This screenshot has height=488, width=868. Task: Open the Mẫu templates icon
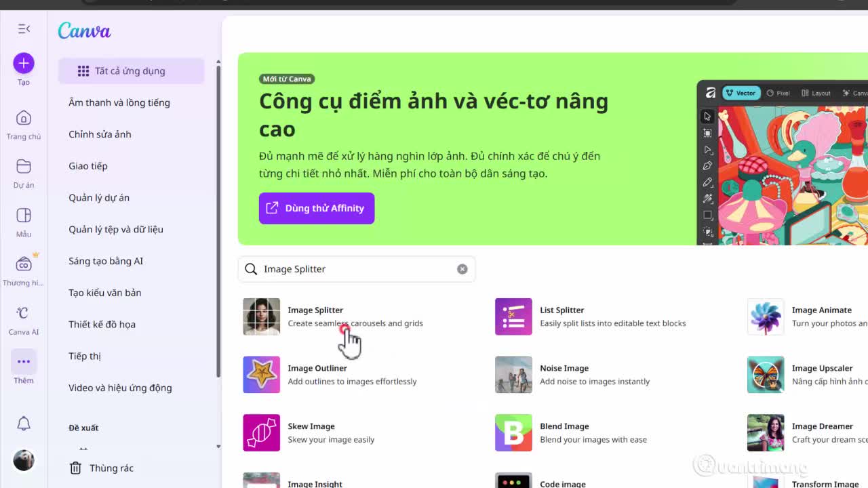(24, 216)
